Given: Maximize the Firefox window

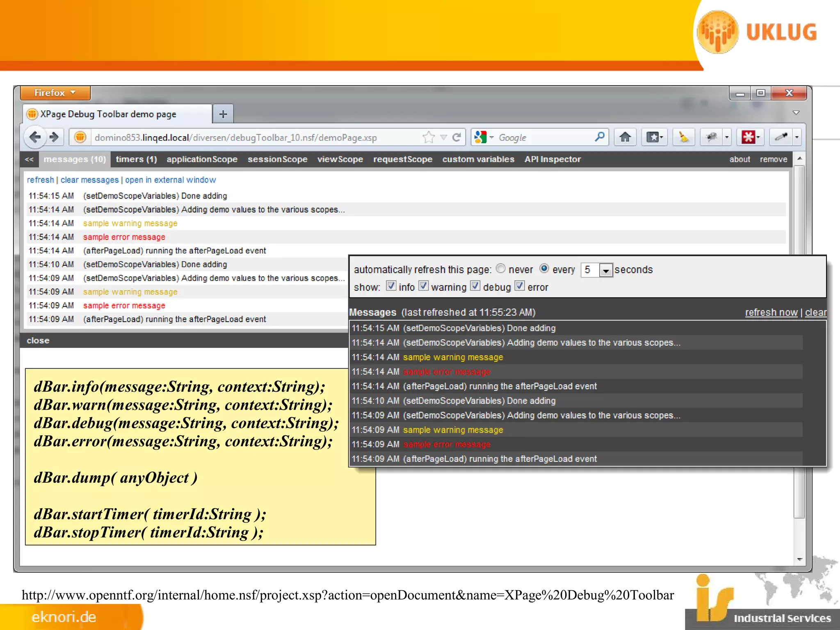Looking at the screenshot, I should click(x=761, y=94).
